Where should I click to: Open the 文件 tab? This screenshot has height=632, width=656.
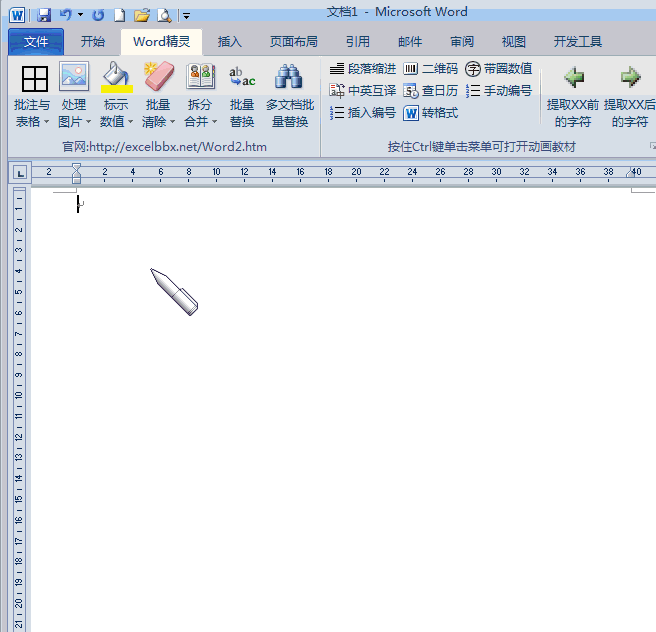tap(36, 42)
